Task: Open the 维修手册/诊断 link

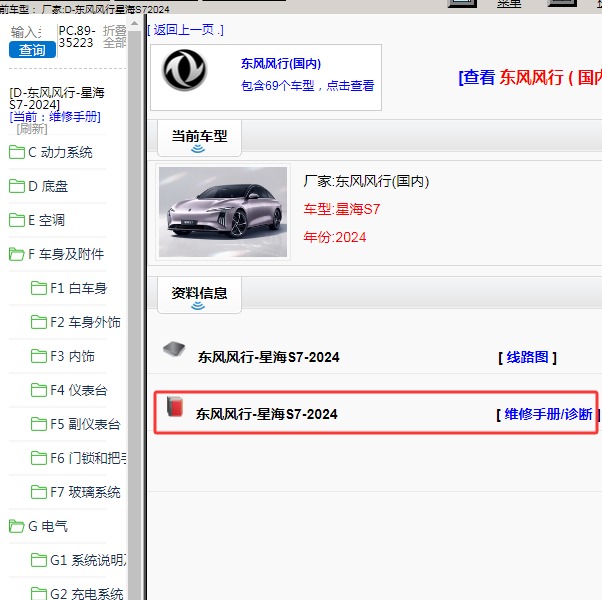Action: [548, 414]
